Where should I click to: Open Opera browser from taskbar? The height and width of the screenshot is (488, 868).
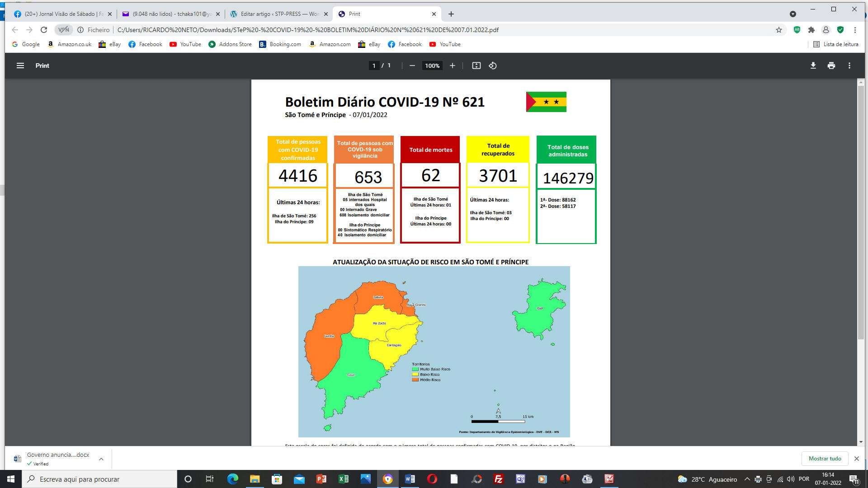432,479
